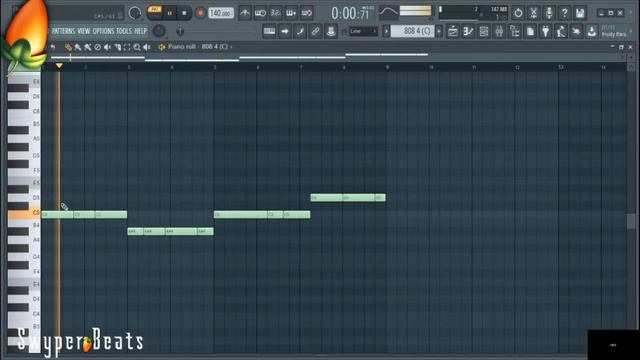640x360 pixels.
Task: Click the microphone one-click recording icon
Action: click(x=549, y=13)
